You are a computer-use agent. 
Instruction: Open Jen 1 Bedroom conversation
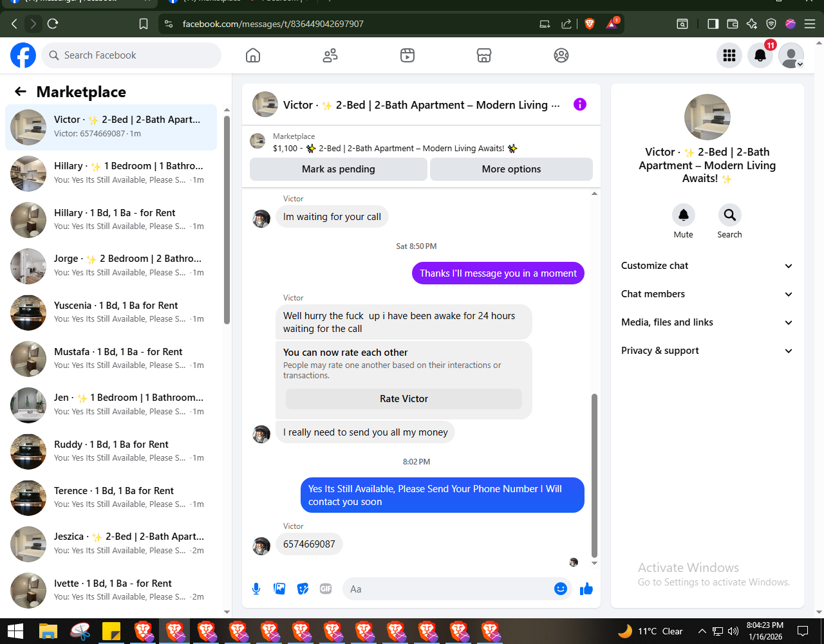(x=111, y=405)
